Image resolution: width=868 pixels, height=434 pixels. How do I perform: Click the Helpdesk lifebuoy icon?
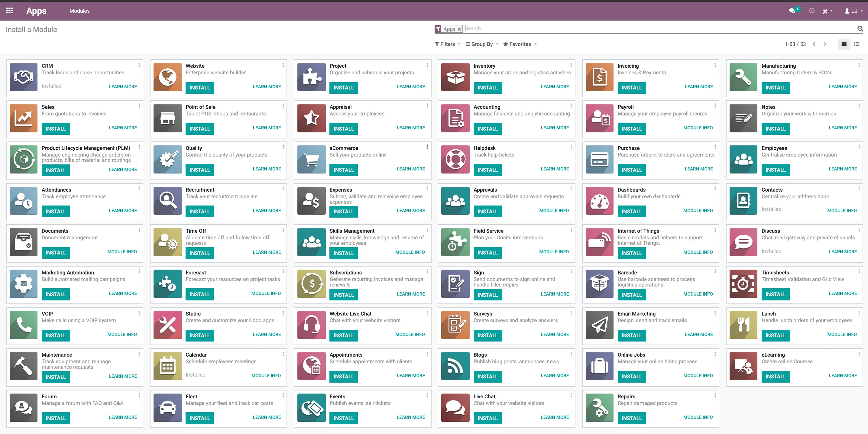pyautogui.click(x=455, y=159)
